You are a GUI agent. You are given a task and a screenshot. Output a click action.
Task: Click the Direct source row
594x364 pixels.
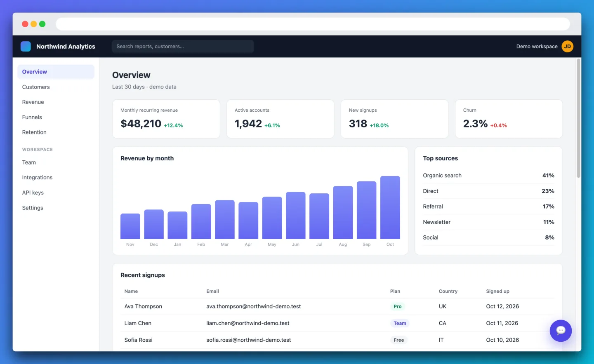(488, 191)
